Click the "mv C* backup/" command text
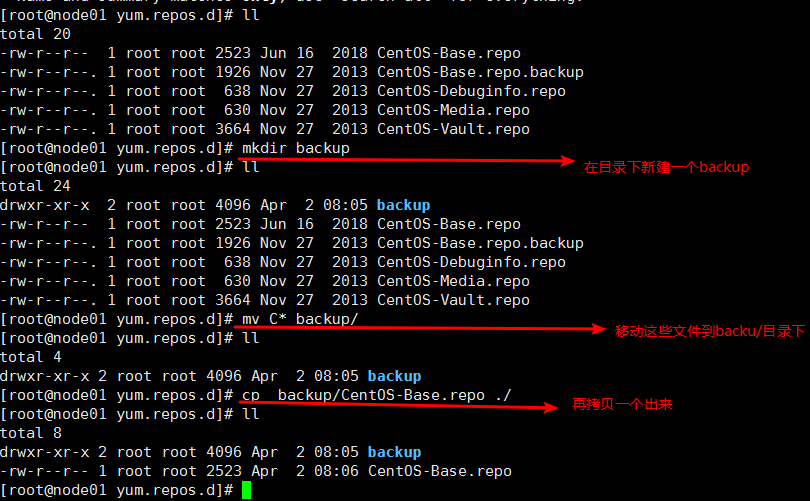810x501 pixels. pos(300,319)
